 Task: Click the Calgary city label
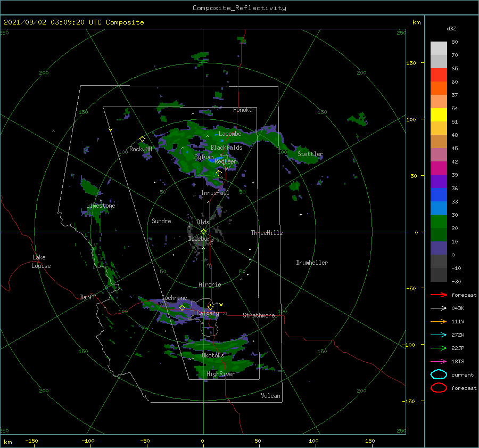pos(208,313)
